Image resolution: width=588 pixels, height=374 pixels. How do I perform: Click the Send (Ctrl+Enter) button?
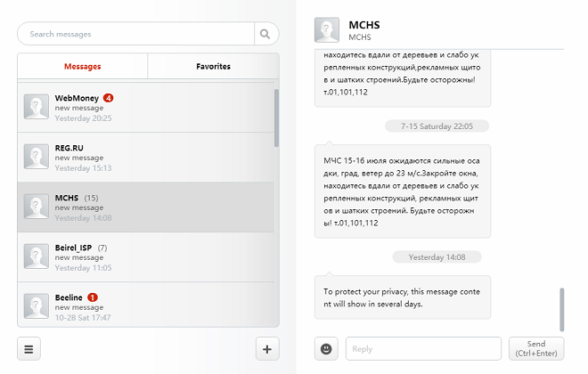536,348
